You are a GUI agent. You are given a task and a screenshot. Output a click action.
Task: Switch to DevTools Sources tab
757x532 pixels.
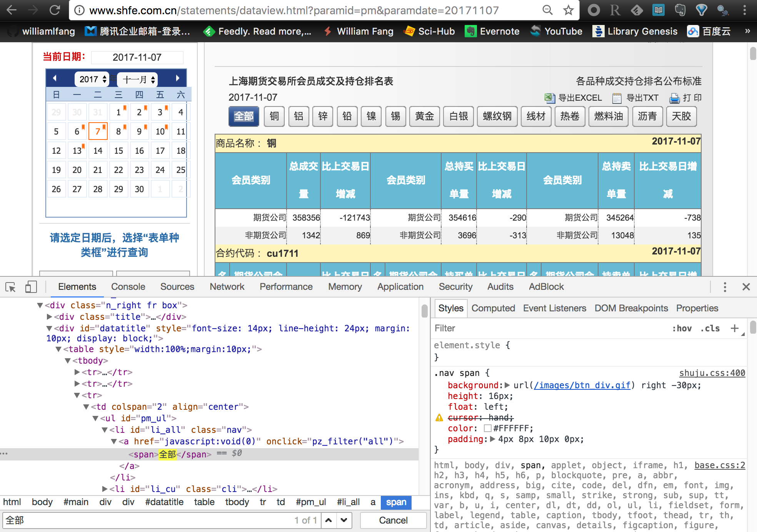177,287
